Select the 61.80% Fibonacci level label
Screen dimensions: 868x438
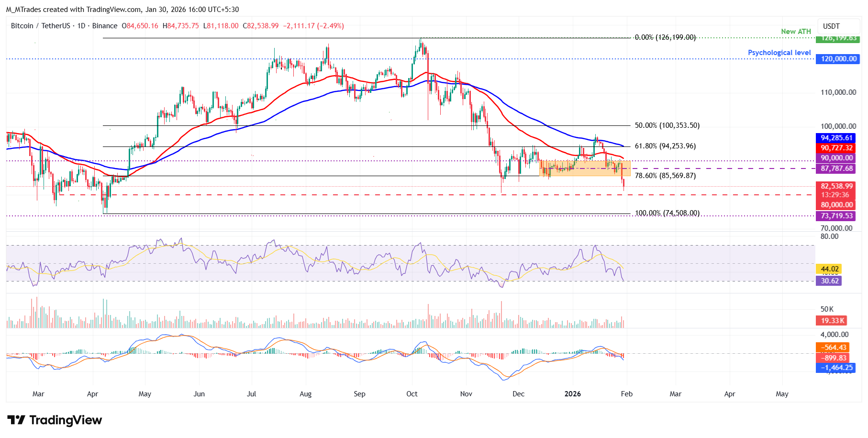coord(665,146)
